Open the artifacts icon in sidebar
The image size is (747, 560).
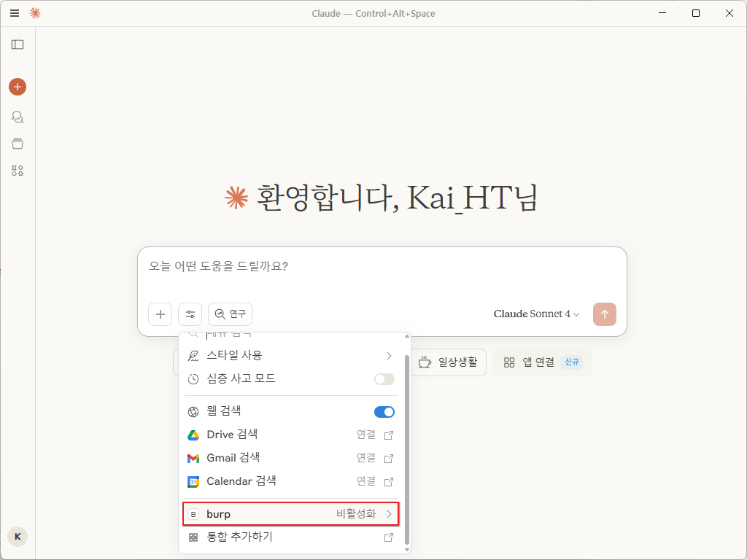tap(18, 171)
